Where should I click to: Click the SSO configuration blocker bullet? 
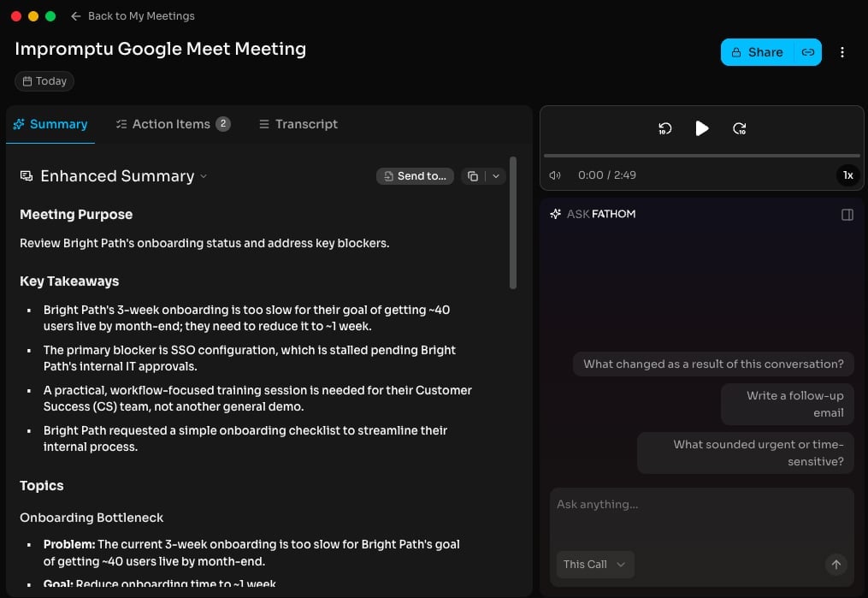coord(249,358)
